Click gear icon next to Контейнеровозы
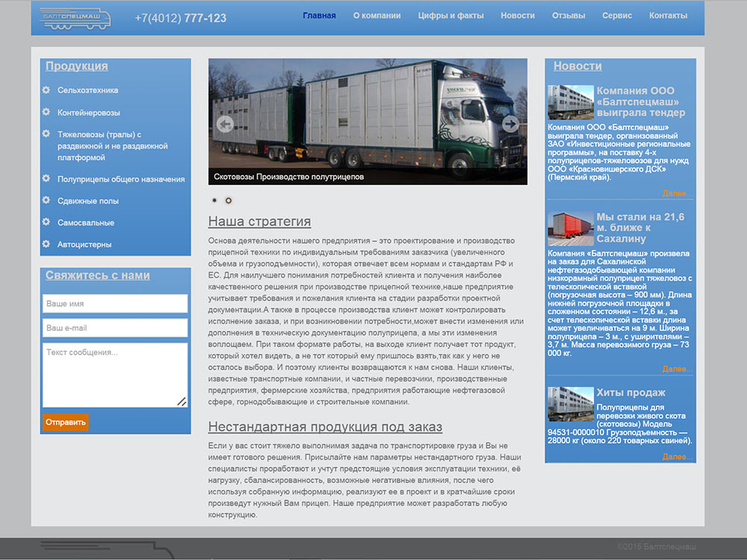Image resolution: width=747 pixels, height=560 pixels. tap(46, 112)
